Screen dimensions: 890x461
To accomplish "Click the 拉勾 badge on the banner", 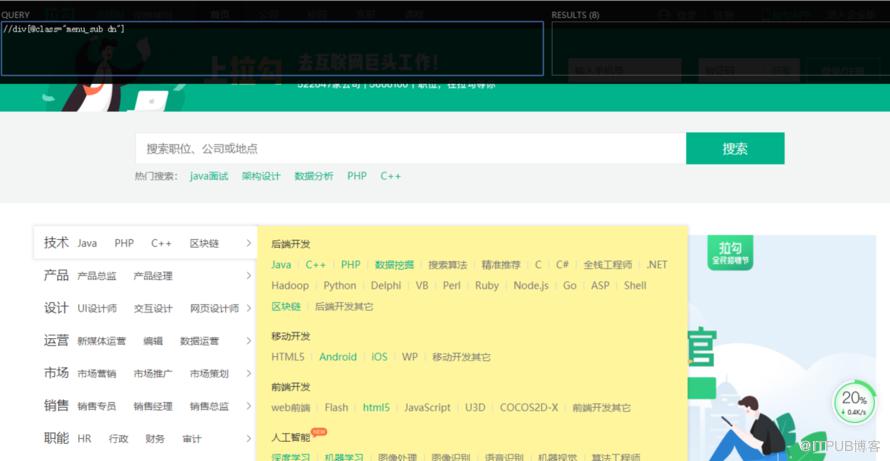I will [730, 252].
